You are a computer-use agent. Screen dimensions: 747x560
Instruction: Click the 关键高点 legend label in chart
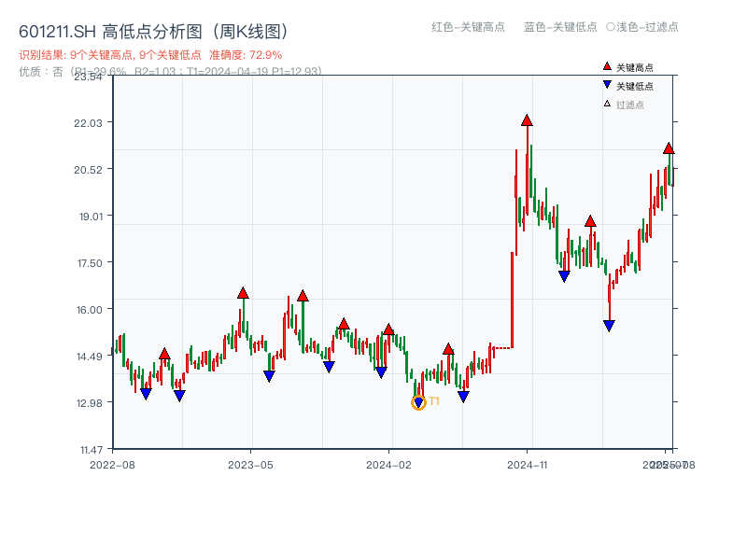[x=635, y=67]
